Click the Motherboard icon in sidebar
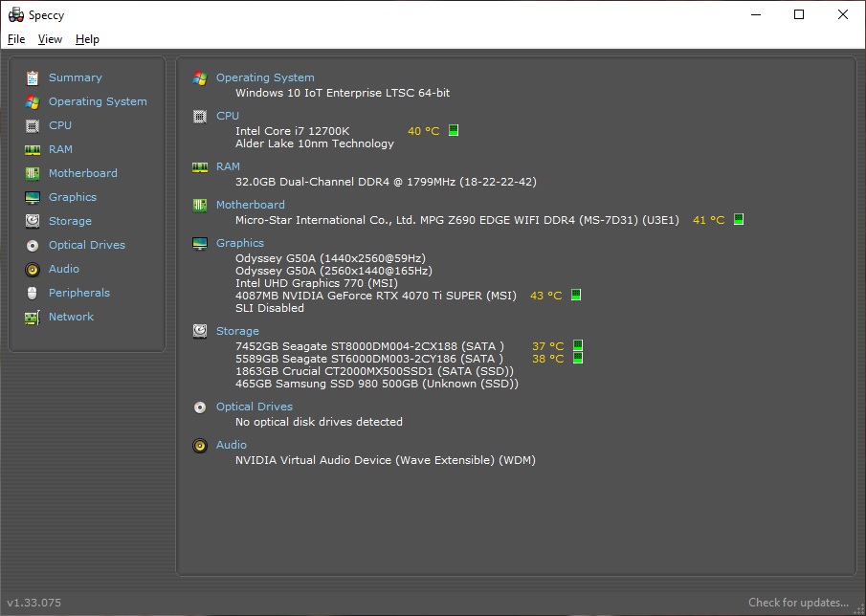Image resolution: width=866 pixels, height=616 pixels. [x=33, y=173]
